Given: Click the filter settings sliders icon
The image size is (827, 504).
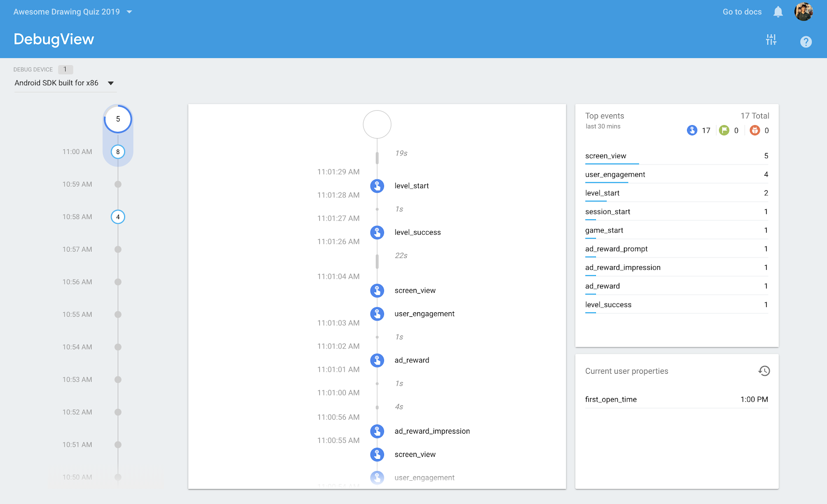Looking at the screenshot, I should pos(771,40).
